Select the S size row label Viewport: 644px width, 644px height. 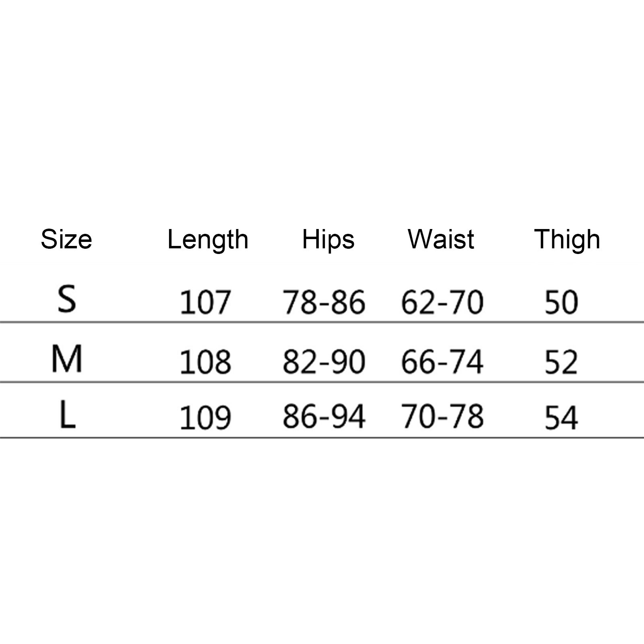pos(67,300)
